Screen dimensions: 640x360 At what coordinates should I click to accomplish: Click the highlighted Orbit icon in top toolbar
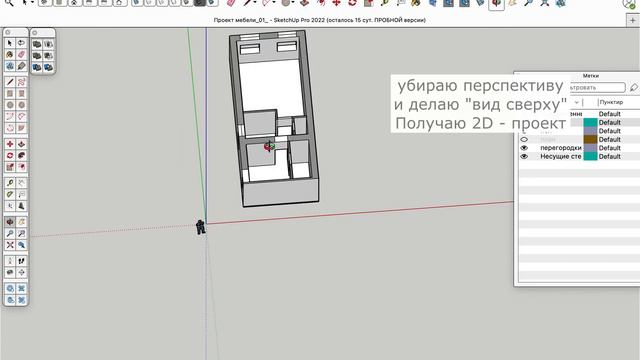[496, 4]
